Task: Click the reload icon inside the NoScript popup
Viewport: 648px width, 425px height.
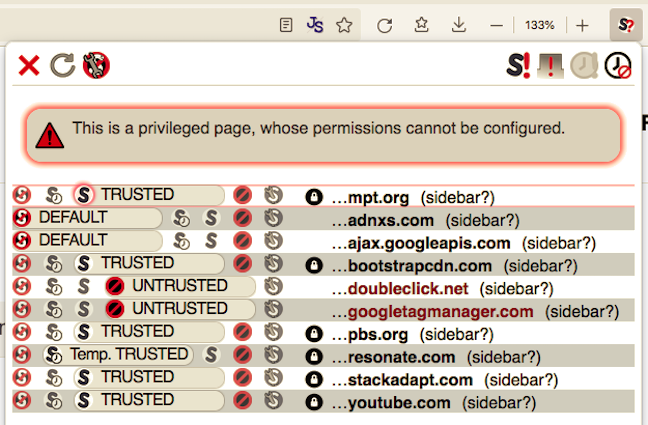Action: point(62,65)
